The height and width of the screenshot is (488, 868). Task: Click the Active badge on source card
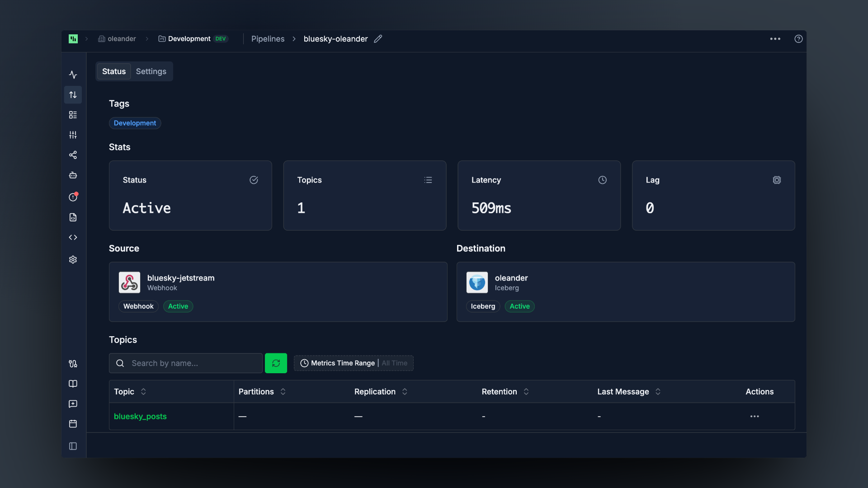[x=178, y=306]
